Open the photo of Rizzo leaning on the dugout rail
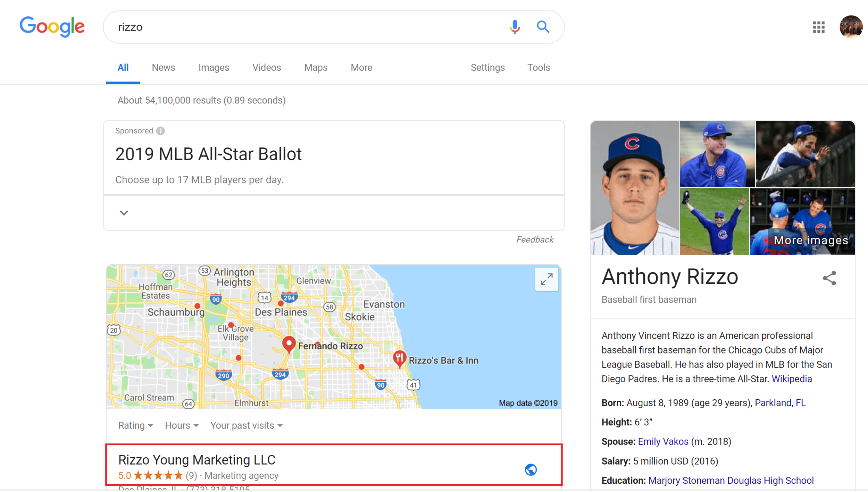The width and height of the screenshot is (868, 492). [805, 154]
